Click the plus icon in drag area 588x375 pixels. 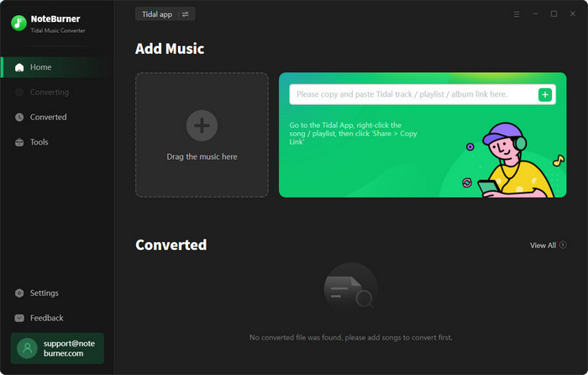202,125
